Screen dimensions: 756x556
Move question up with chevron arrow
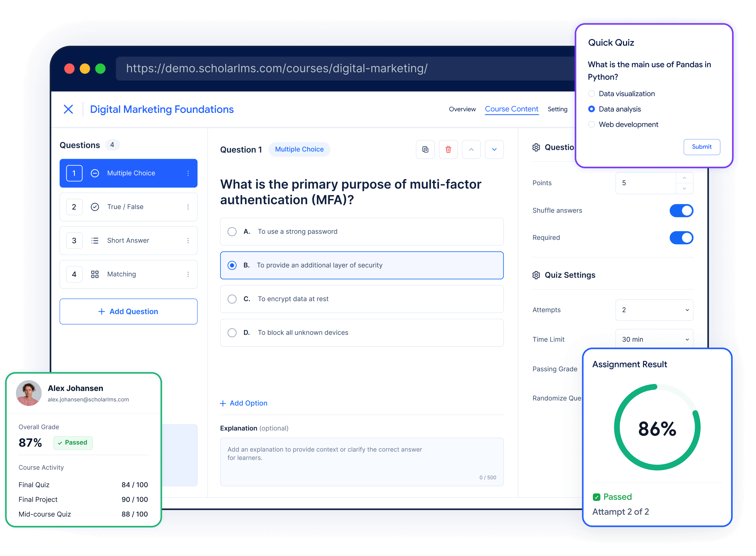[x=471, y=149]
